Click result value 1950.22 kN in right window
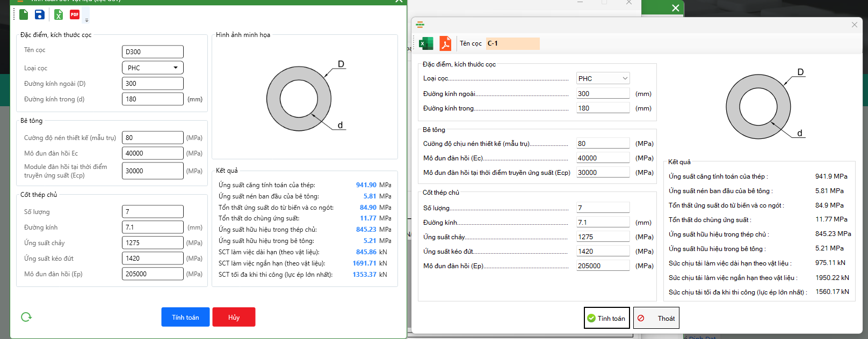 tap(832, 277)
